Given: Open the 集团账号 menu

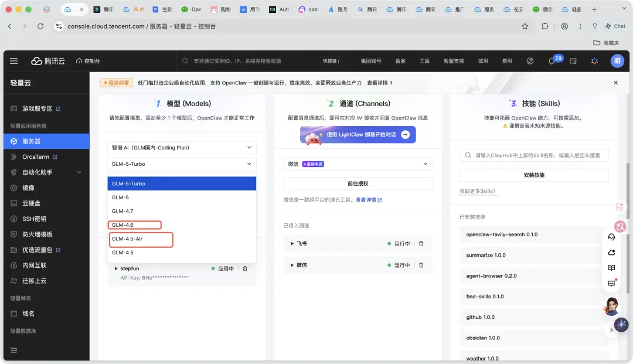Looking at the screenshot, I should point(370,61).
